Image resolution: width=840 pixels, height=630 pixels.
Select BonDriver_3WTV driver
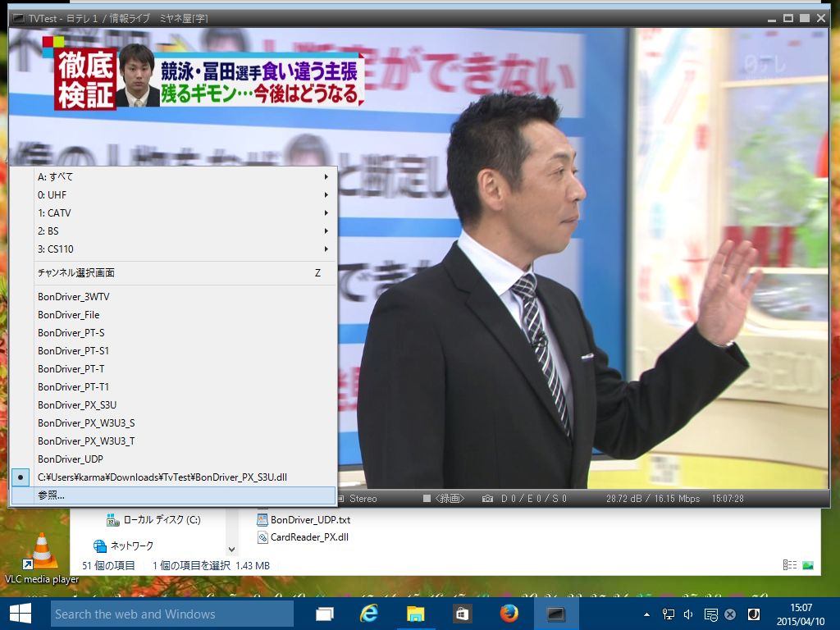[x=174, y=297]
